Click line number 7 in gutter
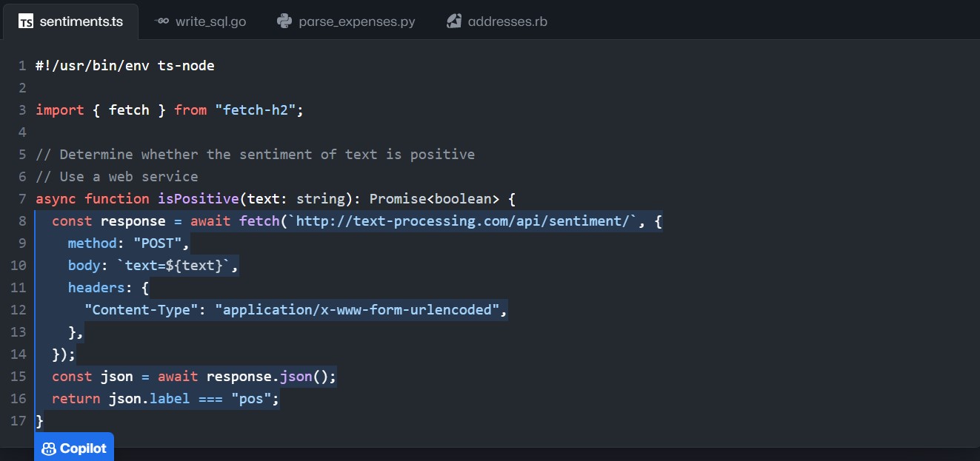The height and width of the screenshot is (461, 980). 22,199
